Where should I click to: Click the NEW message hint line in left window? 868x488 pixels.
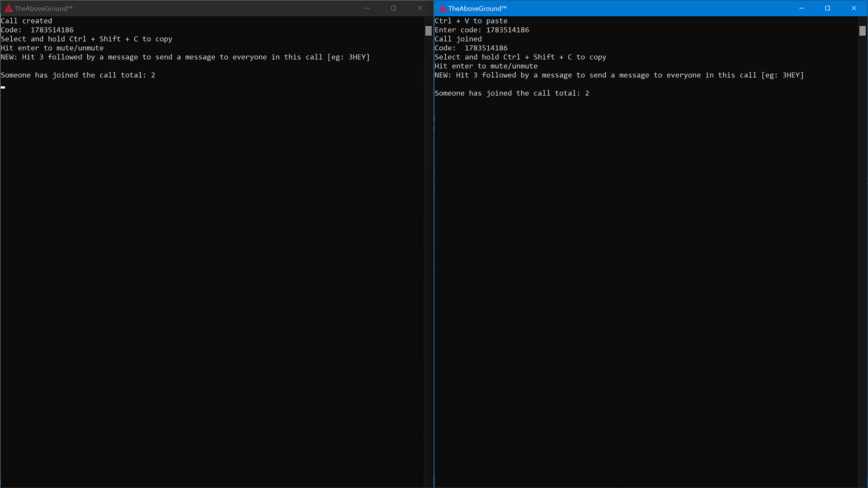(x=185, y=57)
